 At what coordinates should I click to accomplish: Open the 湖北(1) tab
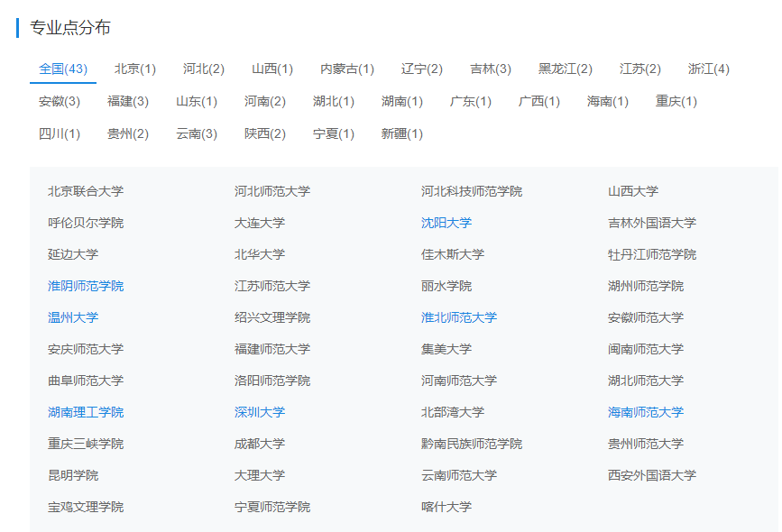(x=334, y=101)
